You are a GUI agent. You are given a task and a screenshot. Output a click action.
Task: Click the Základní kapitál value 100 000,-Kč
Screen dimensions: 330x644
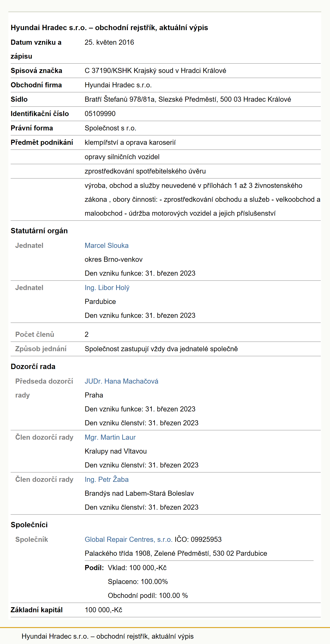(x=103, y=610)
